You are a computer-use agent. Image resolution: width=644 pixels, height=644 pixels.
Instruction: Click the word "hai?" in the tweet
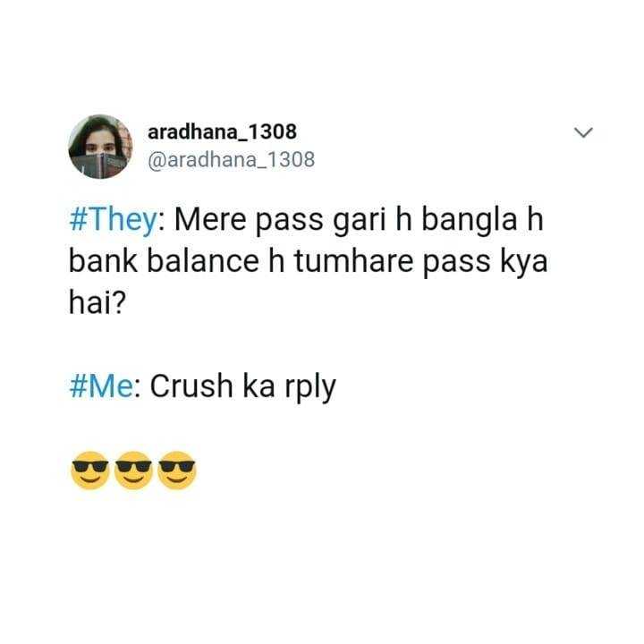(97, 302)
